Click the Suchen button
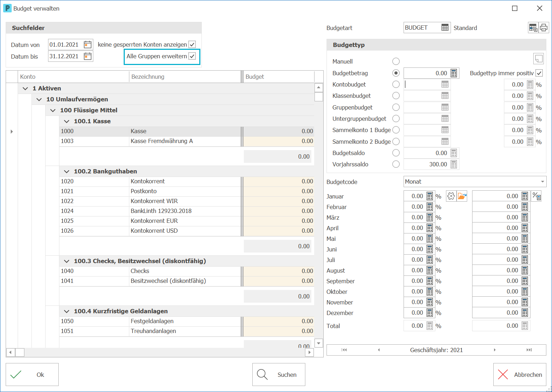 [279, 375]
